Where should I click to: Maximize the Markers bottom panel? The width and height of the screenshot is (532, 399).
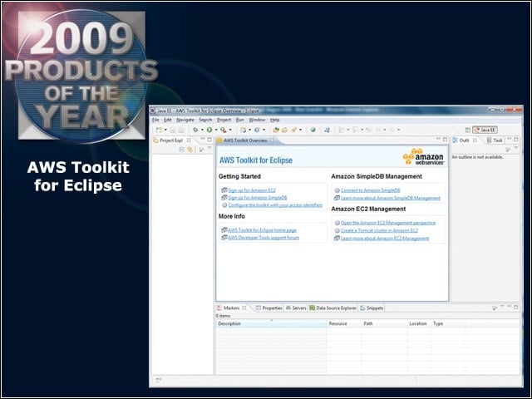pos(516,307)
